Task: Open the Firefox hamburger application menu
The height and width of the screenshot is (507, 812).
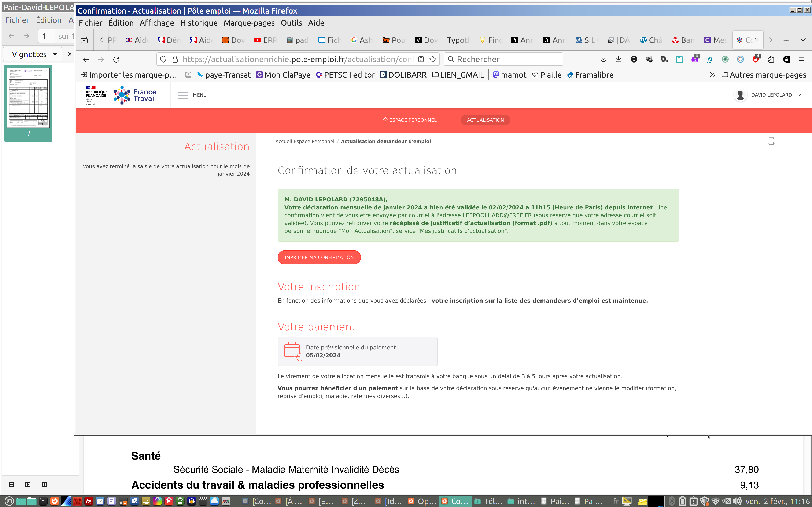Action: (801, 59)
